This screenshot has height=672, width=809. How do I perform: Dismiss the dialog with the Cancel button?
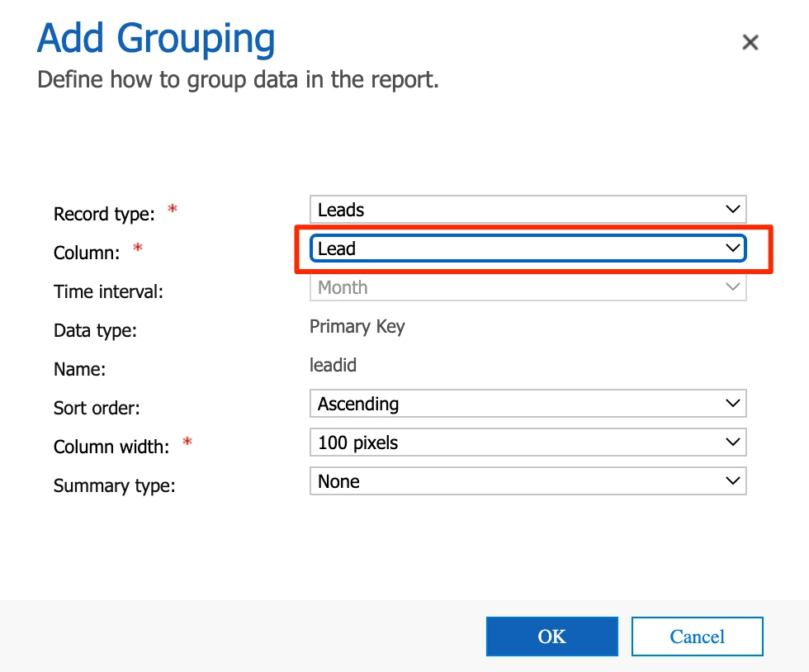click(697, 637)
